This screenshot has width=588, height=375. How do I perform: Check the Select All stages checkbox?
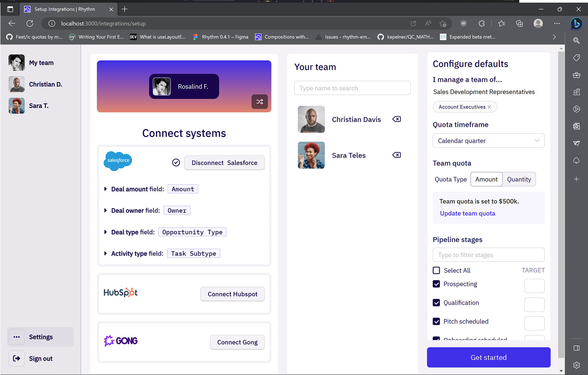pyautogui.click(x=436, y=270)
